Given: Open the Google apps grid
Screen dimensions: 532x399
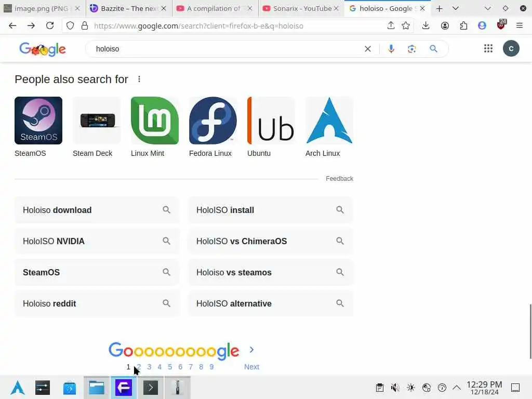Looking at the screenshot, I should pos(488,48).
